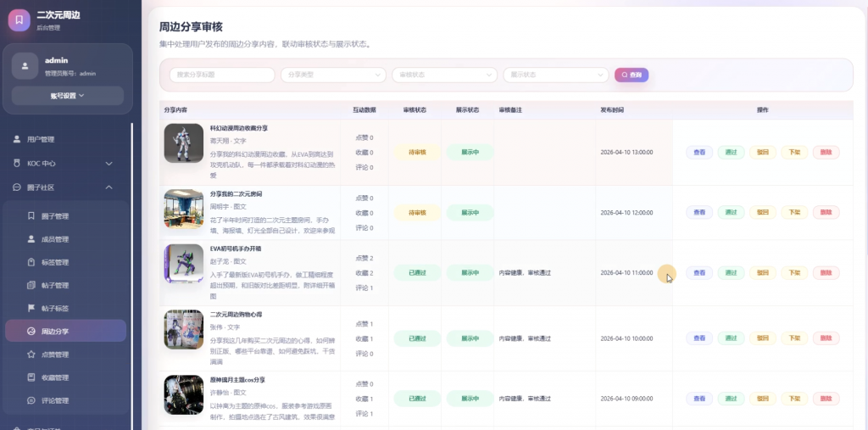This screenshot has width=868, height=430.
Task: Click 下架 for EVA初号机手办开箱
Action: (x=793, y=272)
